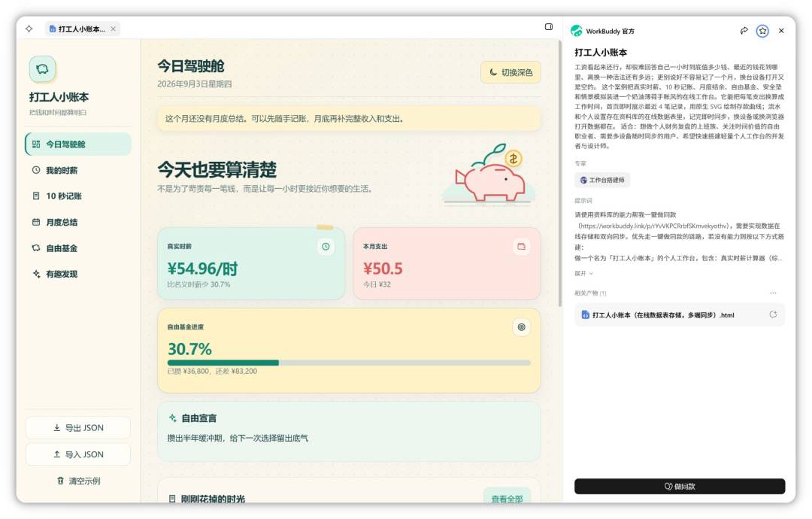
Task: Click the monthly summary notice banner
Action: 349,119
